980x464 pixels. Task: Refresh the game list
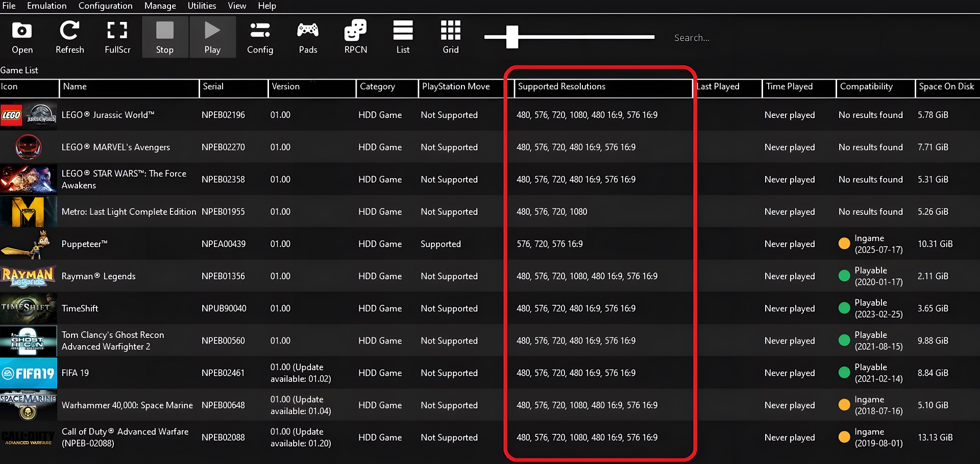(x=69, y=37)
